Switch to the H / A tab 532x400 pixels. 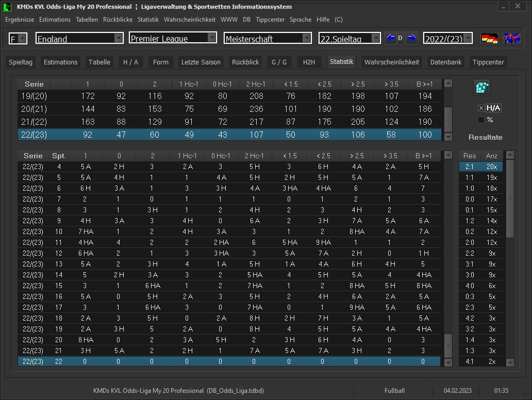tap(130, 62)
